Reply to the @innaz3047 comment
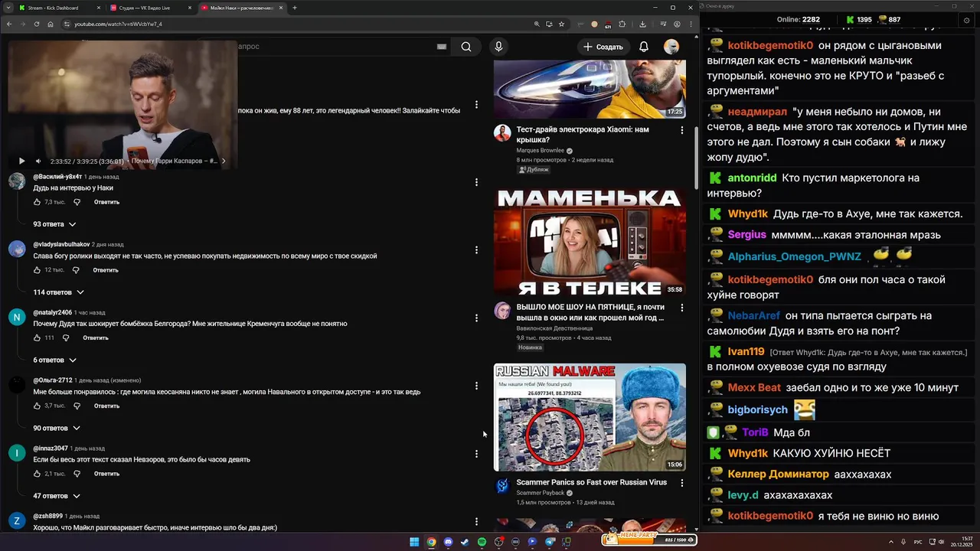The height and width of the screenshot is (551, 980). point(106,474)
